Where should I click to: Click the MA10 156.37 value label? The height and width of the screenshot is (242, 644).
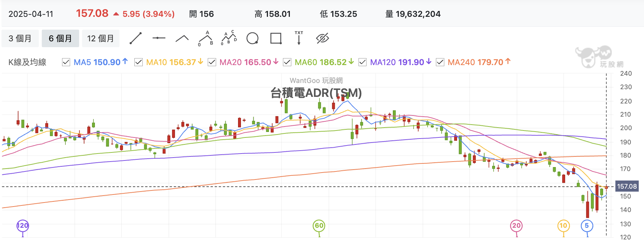click(175, 62)
